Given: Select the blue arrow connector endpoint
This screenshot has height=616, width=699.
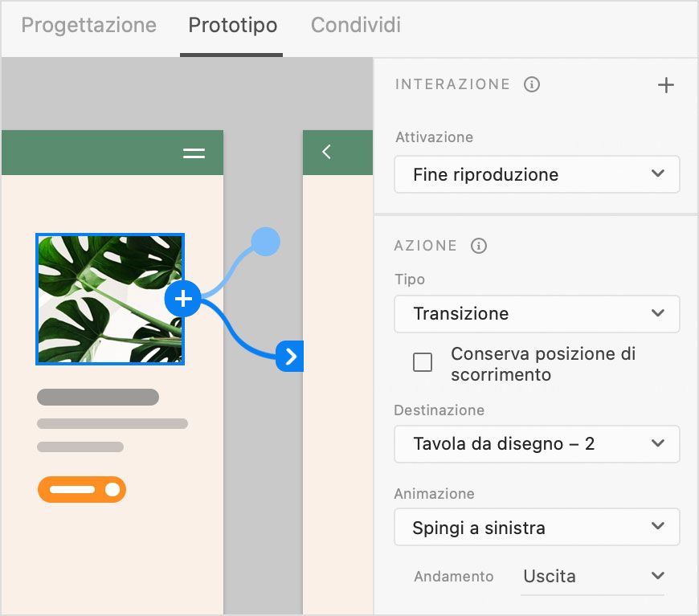Looking at the screenshot, I should pyautogui.click(x=291, y=357).
